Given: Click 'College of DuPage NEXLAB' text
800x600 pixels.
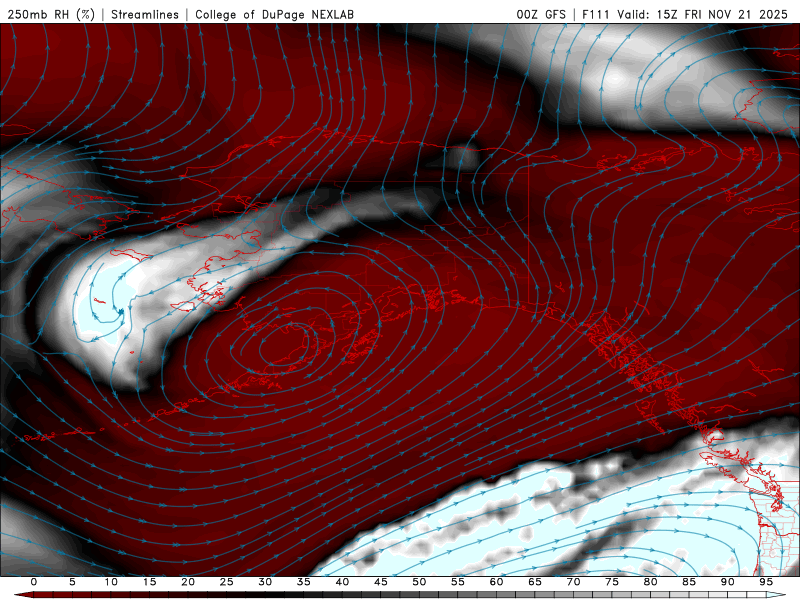Looking at the screenshot, I should tap(274, 15).
